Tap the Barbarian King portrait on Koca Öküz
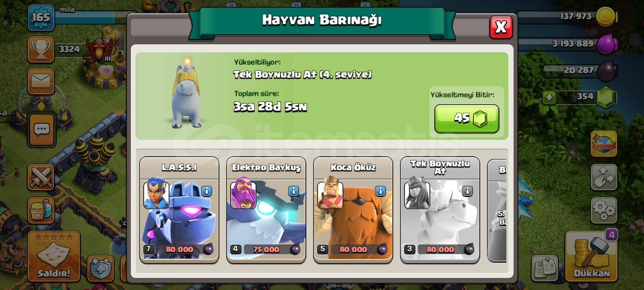The height and width of the screenshot is (290, 644). click(330, 195)
